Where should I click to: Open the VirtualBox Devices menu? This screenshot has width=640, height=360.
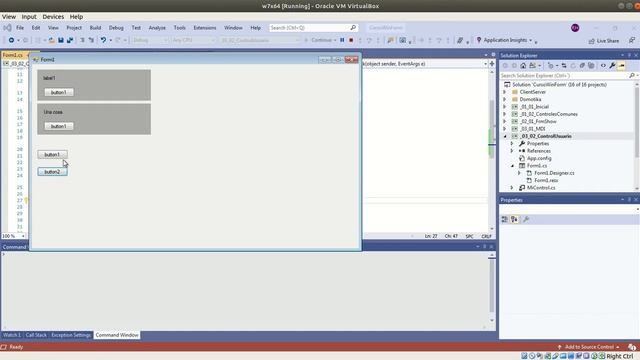[x=53, y=17]
